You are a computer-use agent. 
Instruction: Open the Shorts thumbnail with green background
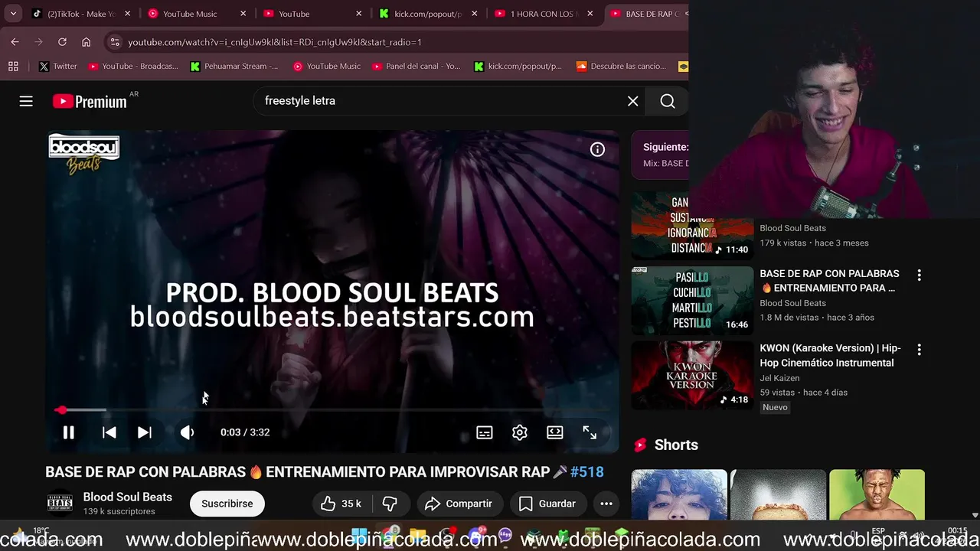877,494
